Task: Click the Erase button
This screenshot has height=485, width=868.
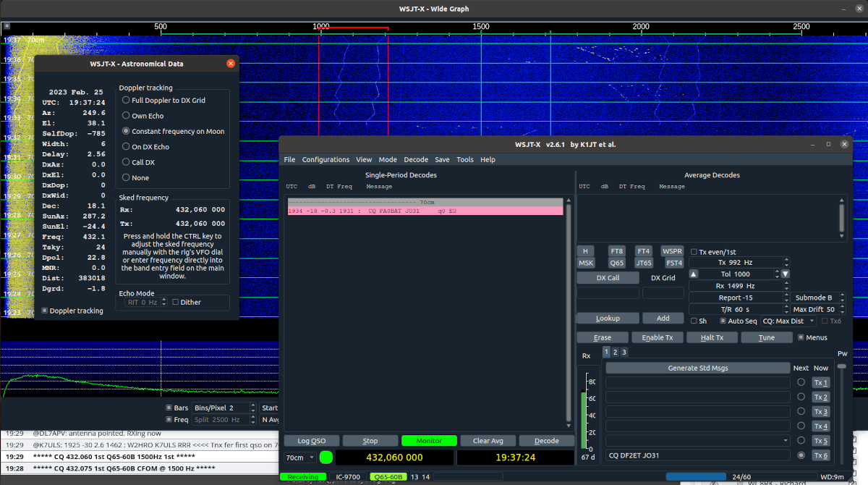Action: click(x=603, y=337)
